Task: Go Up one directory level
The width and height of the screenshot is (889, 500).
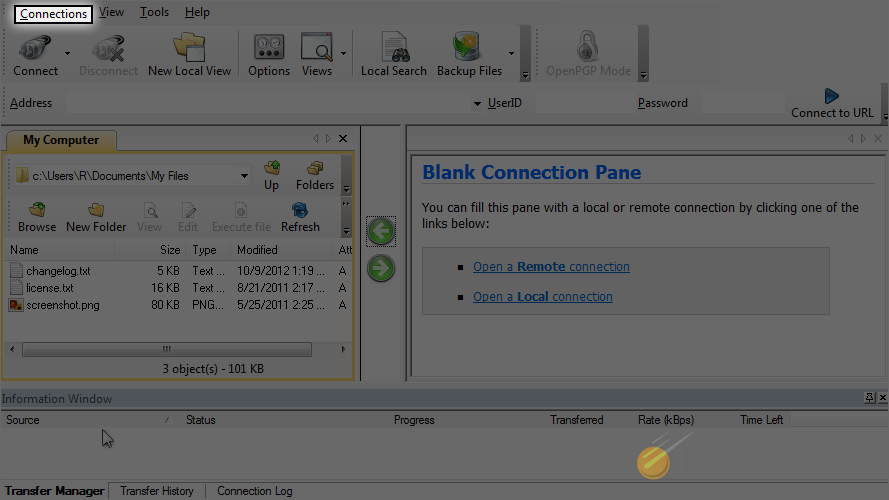Action: [x=271, y=169]
